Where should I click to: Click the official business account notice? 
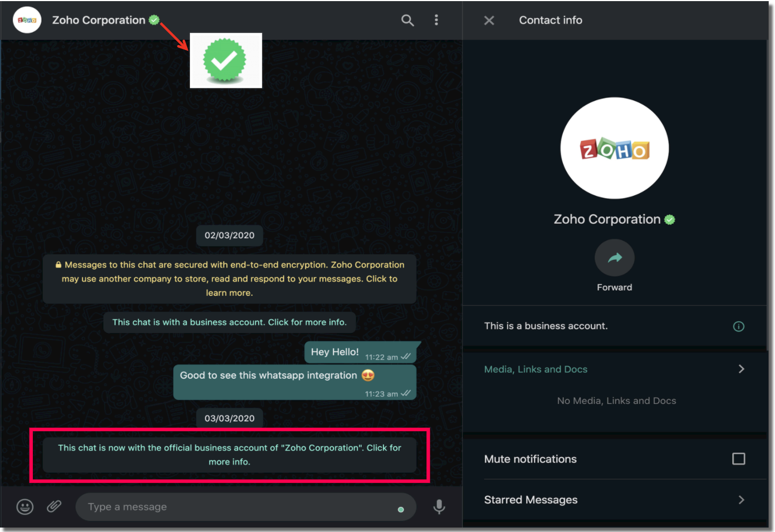pos(229,455)
